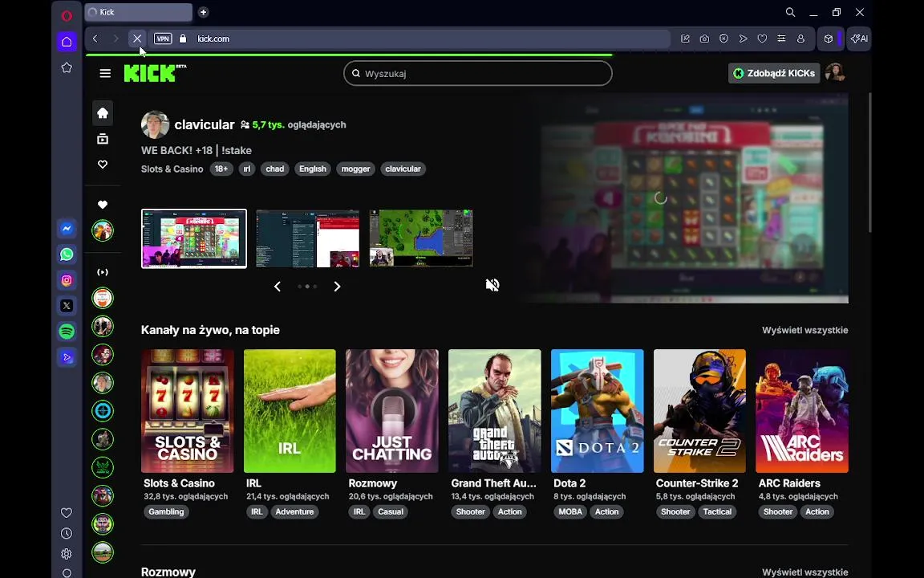Select the second featured stream thumbnail
924x578 pixels.
[308, 238]
